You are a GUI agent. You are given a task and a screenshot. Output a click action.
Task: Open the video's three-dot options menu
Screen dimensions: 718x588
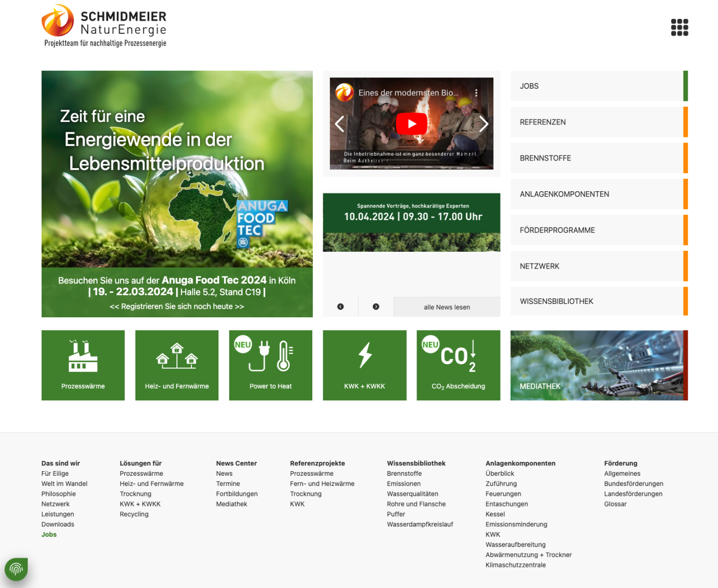(x=476, y=93)
